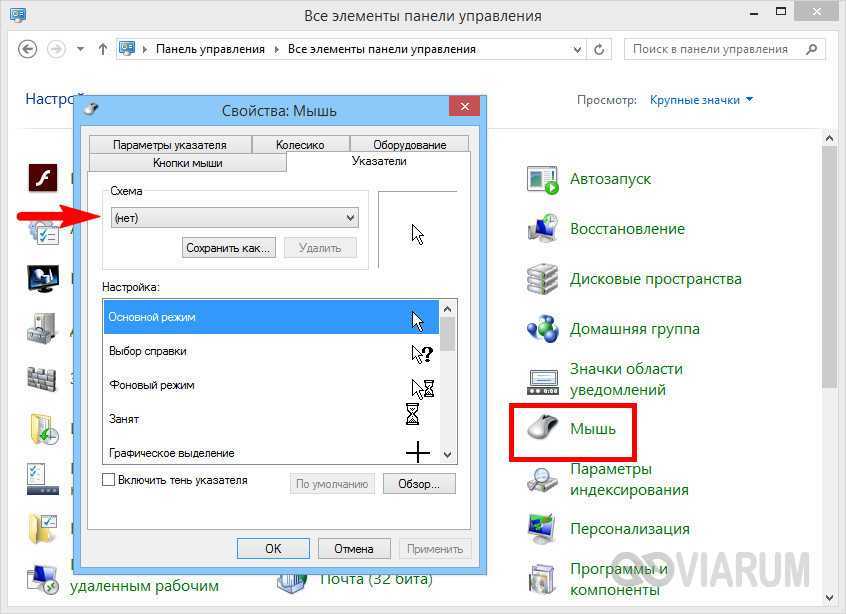The width and height of the screenshot is (846, 614).
Task: Open the Мышь mouse icon
Action: click(543, 429)
